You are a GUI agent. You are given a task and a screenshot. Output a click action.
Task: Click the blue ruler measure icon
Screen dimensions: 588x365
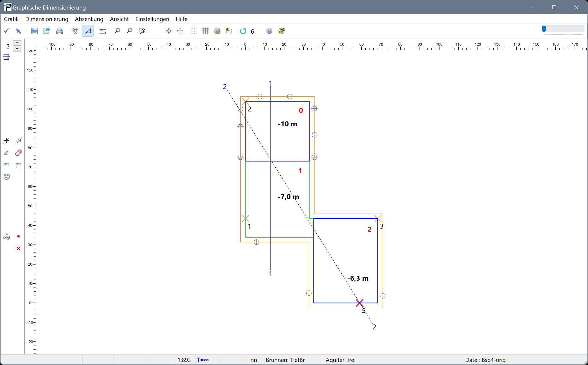click(6, 165)
